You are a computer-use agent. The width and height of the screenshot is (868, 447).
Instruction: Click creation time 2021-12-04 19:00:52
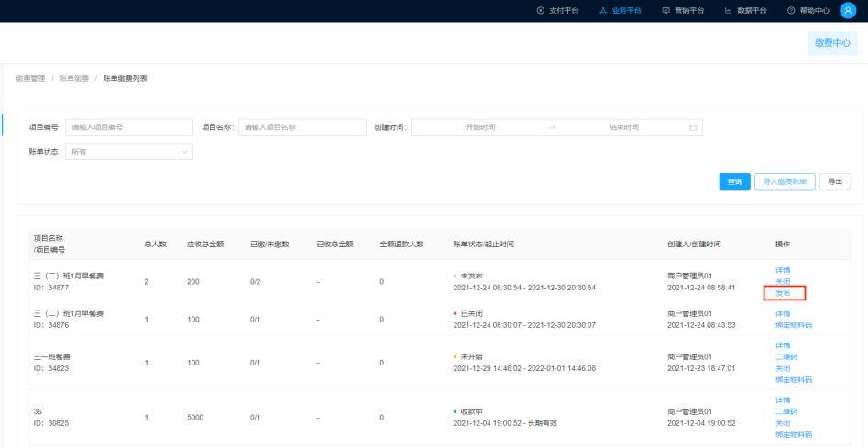(x=701, y=423)
